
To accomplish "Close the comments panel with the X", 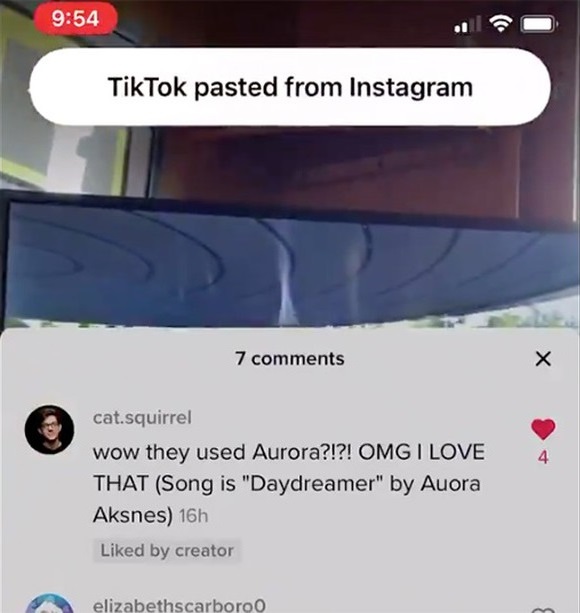I will point(543,358).
